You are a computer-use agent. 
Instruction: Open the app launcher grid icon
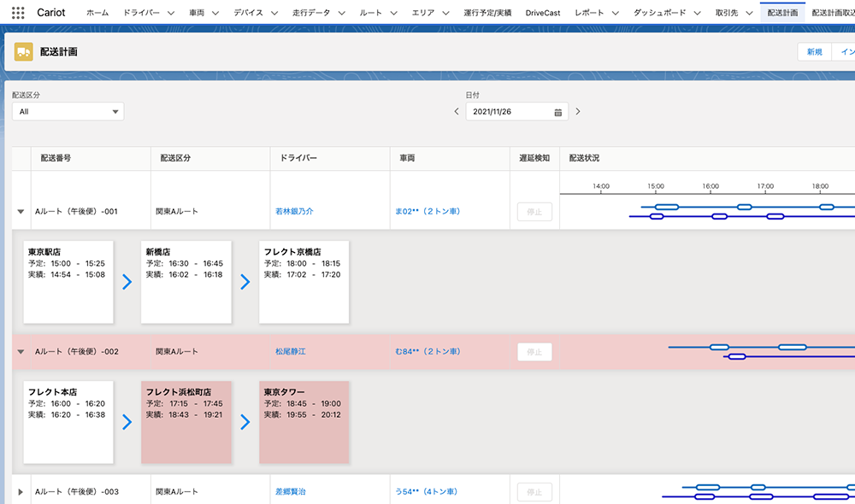pyautogui.click(x=18, y=13)
